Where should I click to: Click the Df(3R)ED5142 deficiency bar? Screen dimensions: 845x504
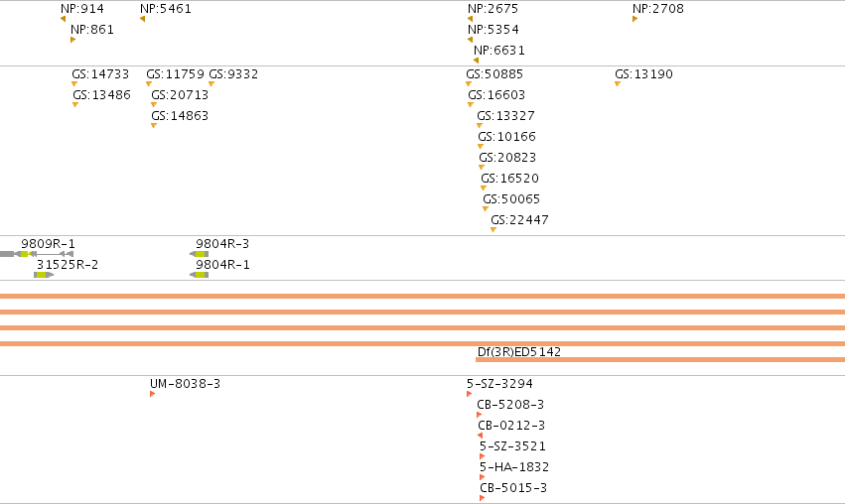tap(660, 360)
